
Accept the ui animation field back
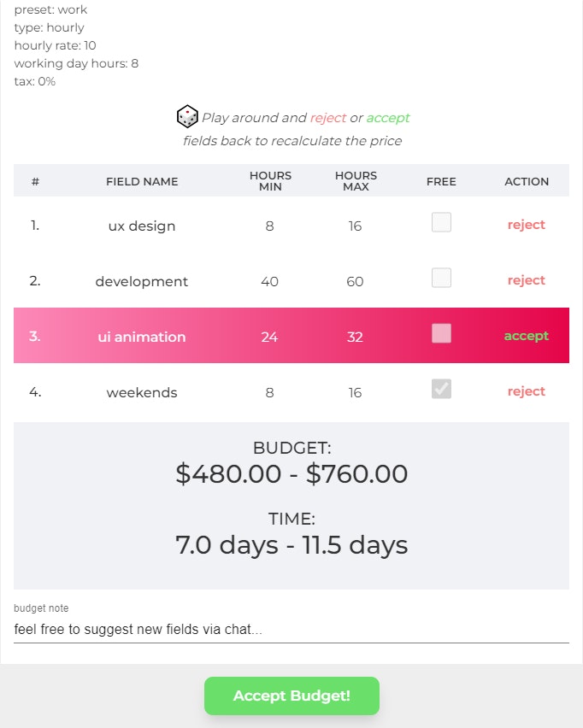pyautogui.click(x=527, y=336)
